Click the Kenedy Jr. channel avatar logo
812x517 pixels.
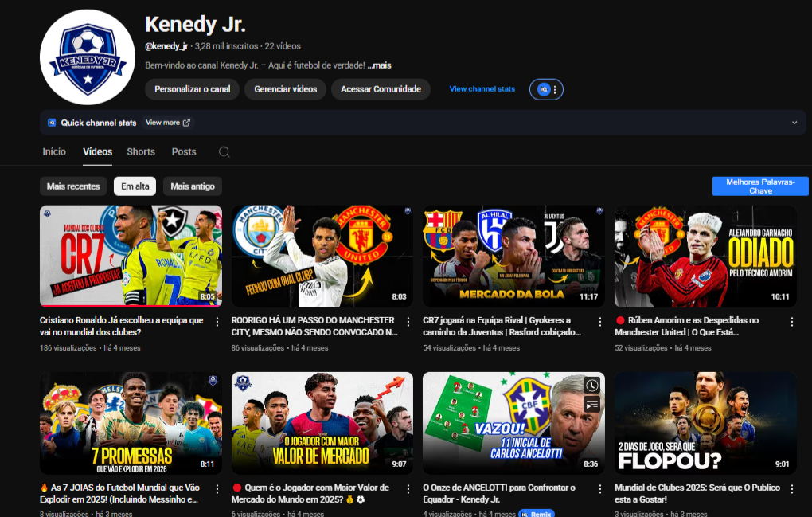pyautogui.click(x=87, y=57)
